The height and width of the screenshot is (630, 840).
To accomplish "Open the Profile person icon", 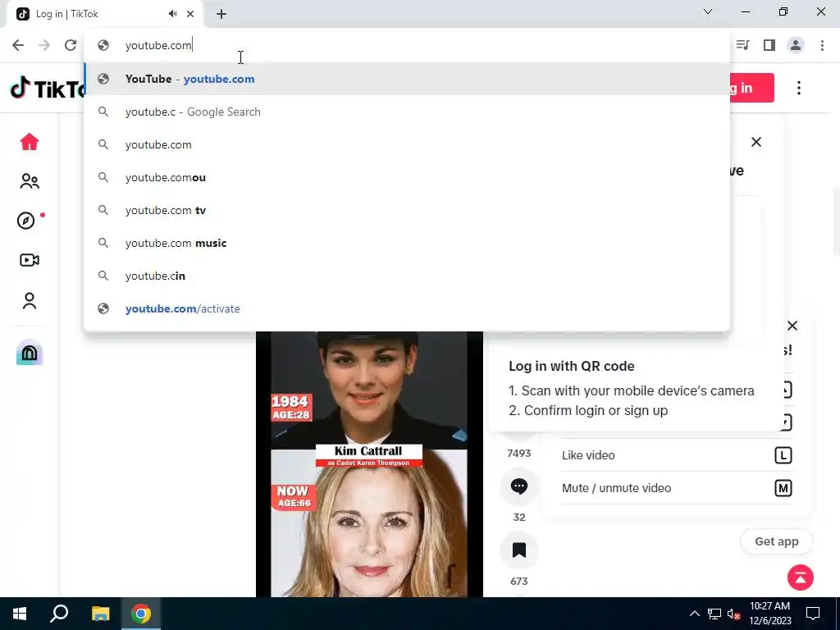I will pos(30,301).
